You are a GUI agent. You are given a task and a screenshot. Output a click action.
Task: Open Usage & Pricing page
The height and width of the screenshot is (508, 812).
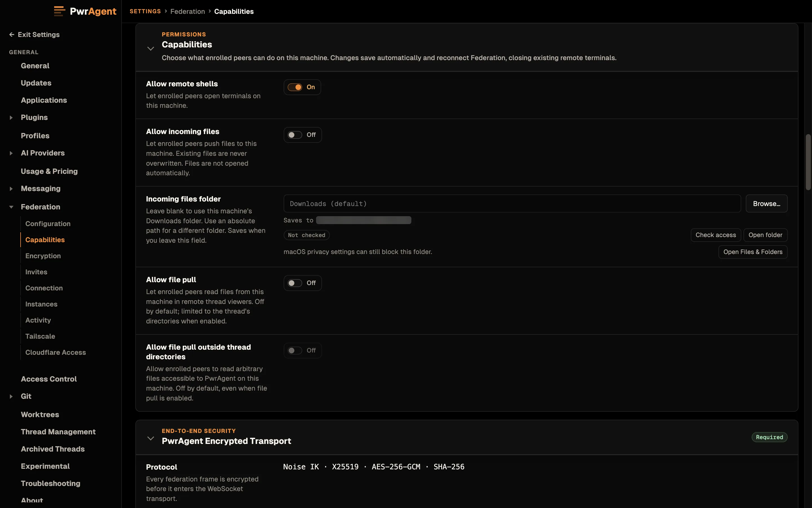(x=49, y=171)
